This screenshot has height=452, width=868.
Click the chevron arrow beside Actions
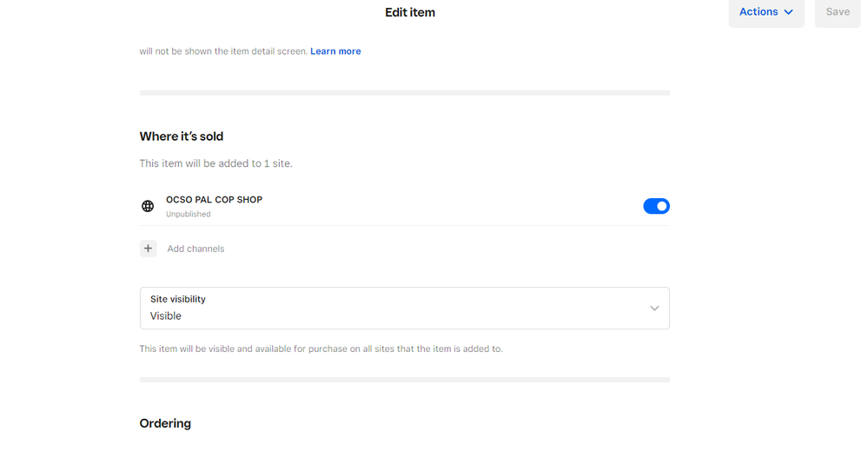coord(789,12)
